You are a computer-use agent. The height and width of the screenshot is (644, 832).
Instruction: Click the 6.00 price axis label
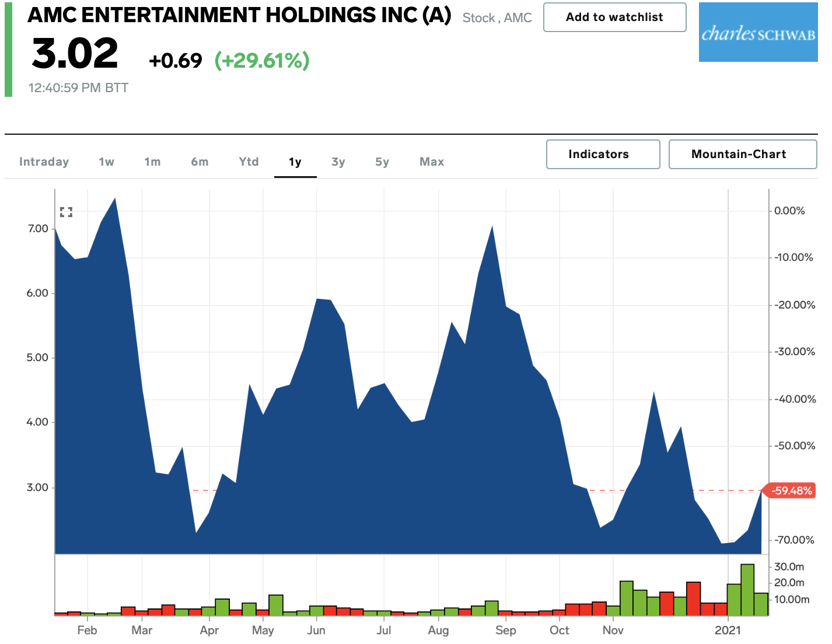tap(38, 293)
